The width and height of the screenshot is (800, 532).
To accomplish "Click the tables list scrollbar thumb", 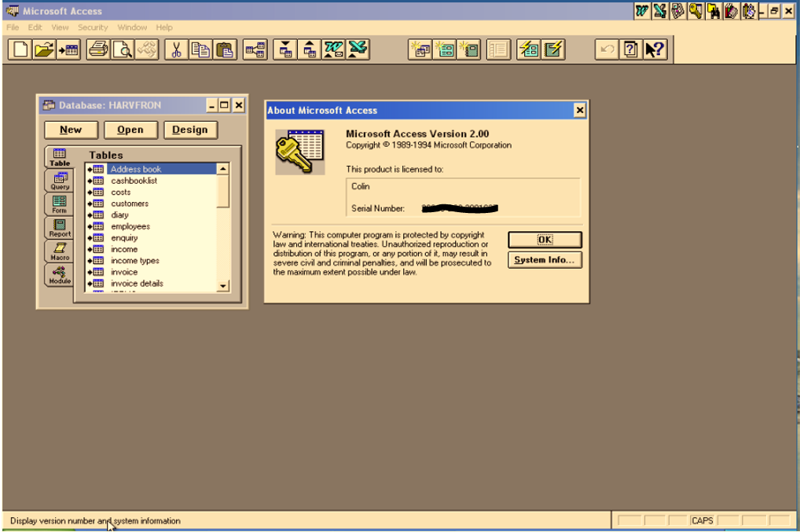I will 223,191.
